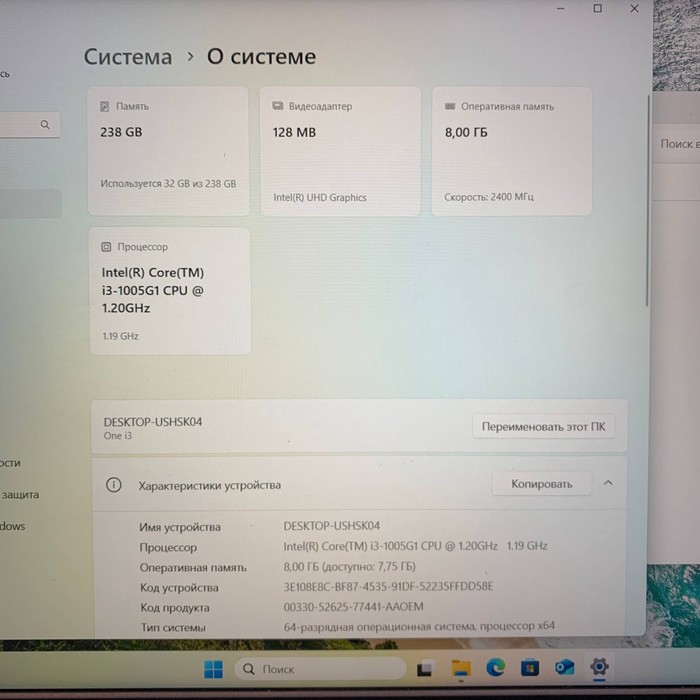Viewport: 700px width, 700px height.
Task: Click Поиск field in background window
Action: (679, 144)
